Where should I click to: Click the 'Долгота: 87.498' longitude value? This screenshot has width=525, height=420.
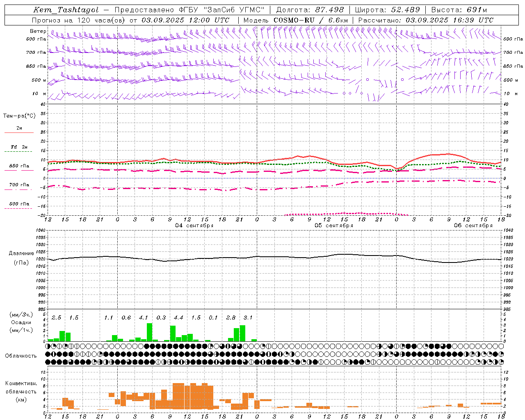[310, 10]
